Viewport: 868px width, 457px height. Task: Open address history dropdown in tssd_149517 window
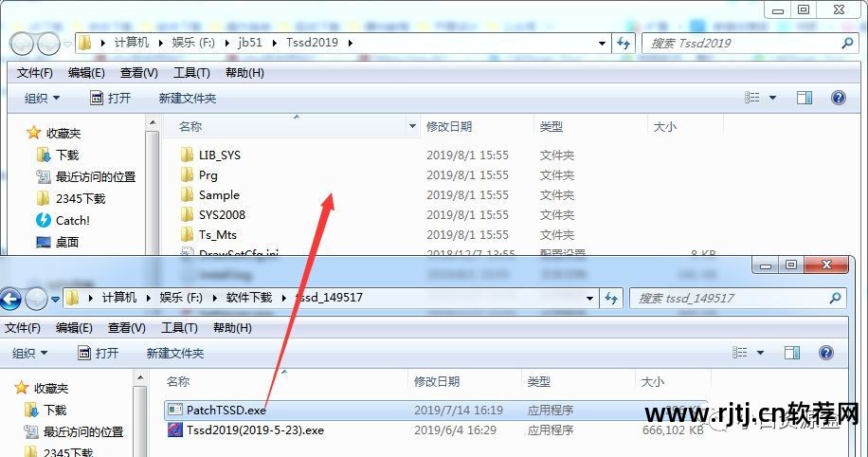click(x=589, y=299)
